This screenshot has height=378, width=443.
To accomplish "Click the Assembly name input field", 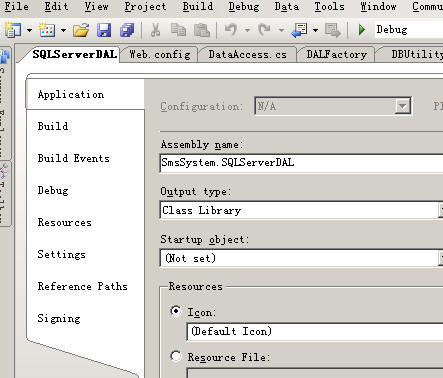I will [302, 163].
